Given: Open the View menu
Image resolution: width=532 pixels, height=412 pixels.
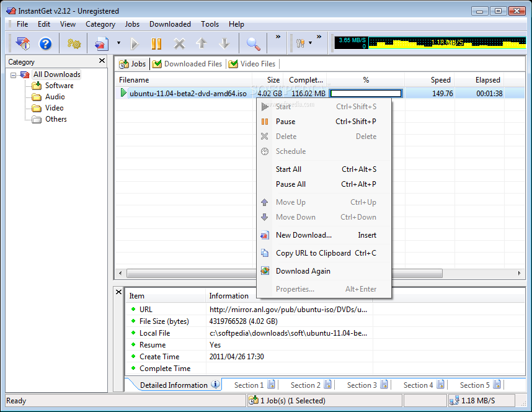Looking at the screenshot, I should [x=68, y=24].
